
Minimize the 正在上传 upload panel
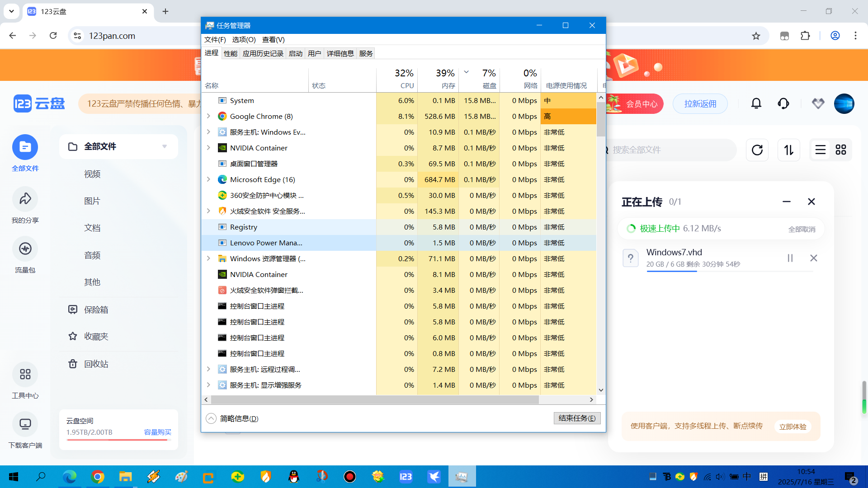(787, 202)
